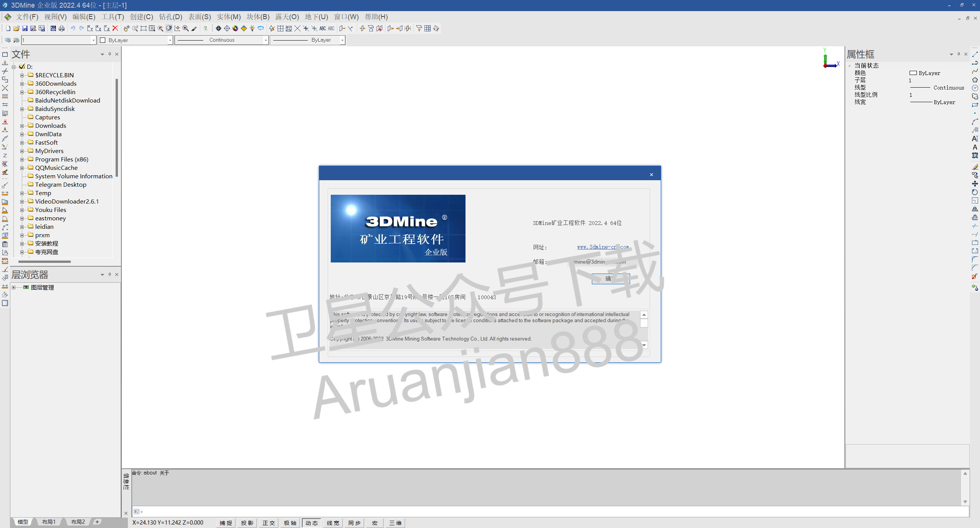The height and width of the screenshot is (528, 980).
Task: Click the Zoom window rectangle icon
Action: 144,28
